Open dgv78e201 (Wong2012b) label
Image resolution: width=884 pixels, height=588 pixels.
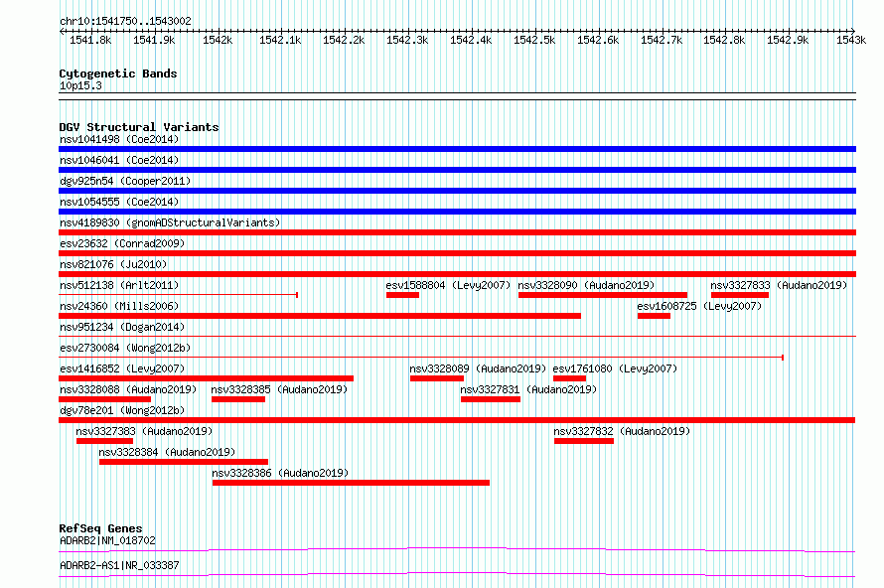point(122,410)
